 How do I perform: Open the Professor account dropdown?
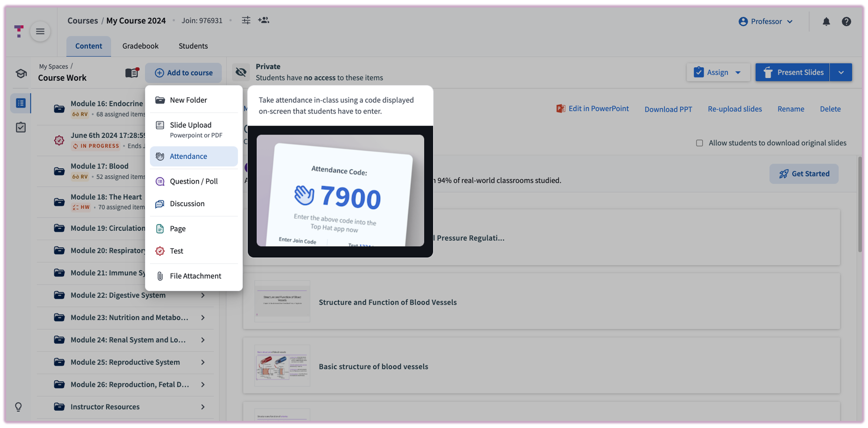[x=766, y=21]
